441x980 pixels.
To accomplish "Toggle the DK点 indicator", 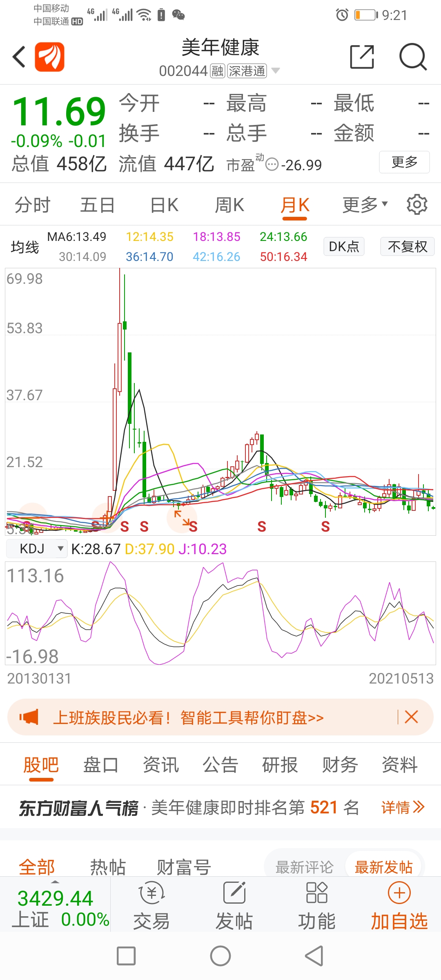I will (x=344, y=246).
